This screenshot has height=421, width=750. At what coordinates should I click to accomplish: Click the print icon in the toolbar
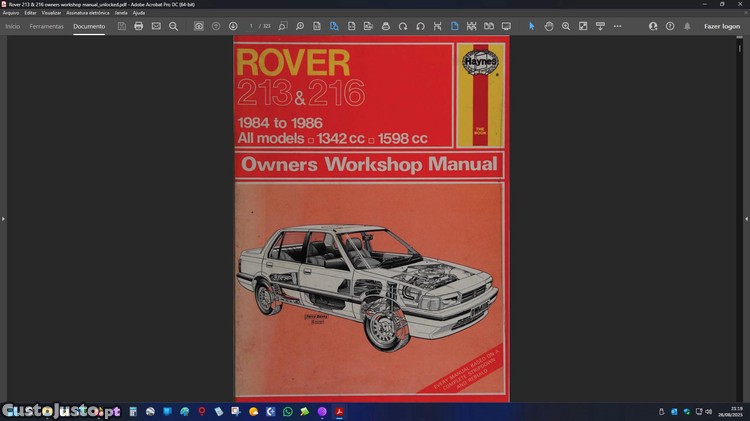(139, 26)
